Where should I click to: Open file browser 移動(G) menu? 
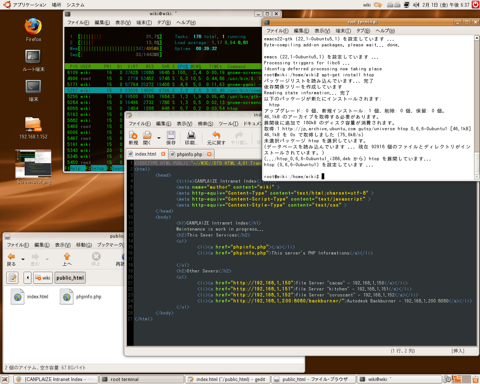[84, 245]
